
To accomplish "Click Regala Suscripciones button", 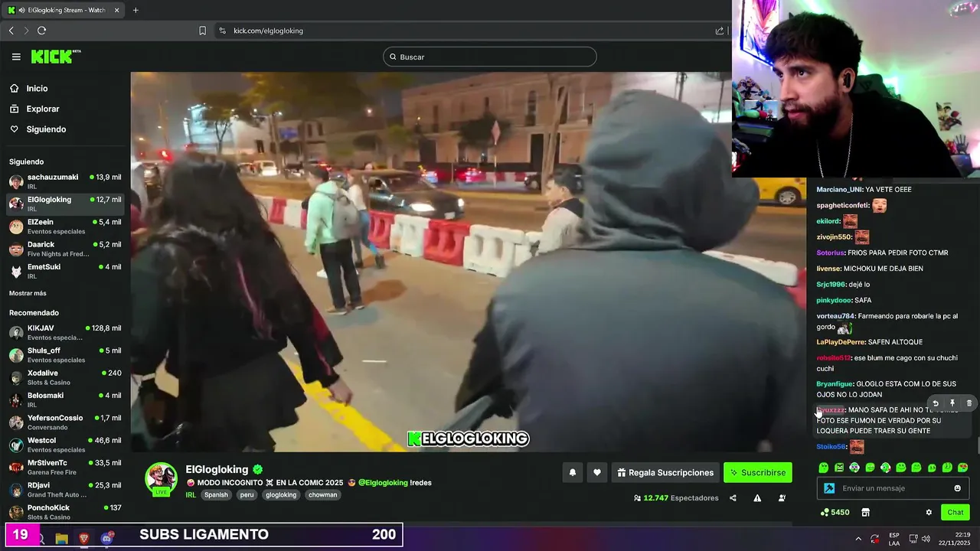I will 665,473.
